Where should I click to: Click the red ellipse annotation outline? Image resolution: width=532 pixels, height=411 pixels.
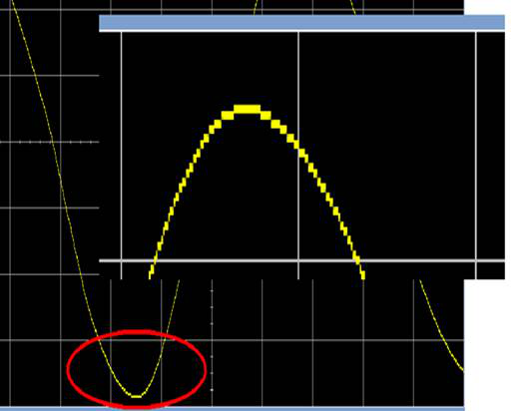click(137, 369)
